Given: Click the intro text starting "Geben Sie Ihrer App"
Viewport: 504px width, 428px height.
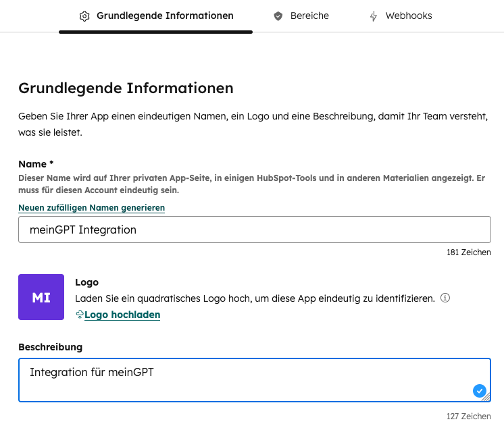Looking at the screenshot, I should point(253,124).
